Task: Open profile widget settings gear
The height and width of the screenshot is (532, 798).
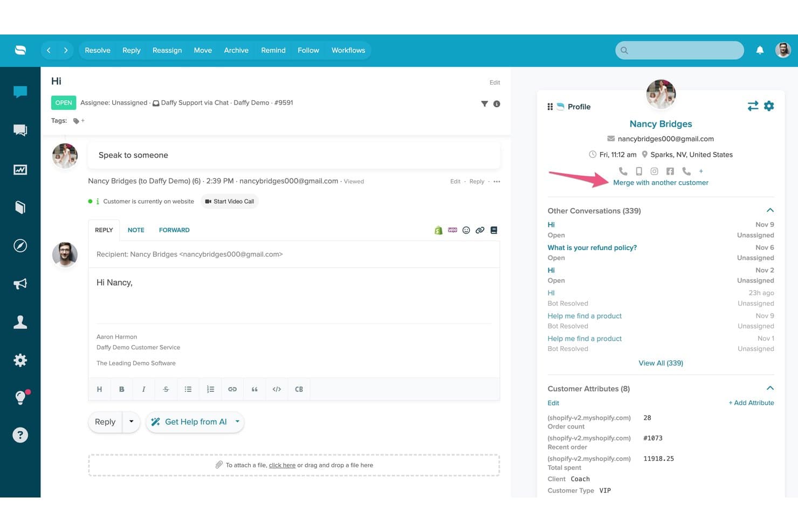Action: pos(769,106)
